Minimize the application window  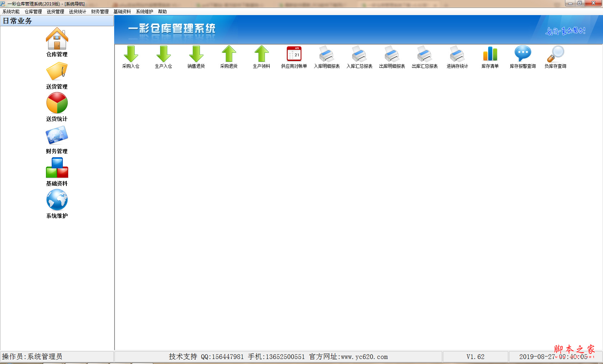(570, 3)
